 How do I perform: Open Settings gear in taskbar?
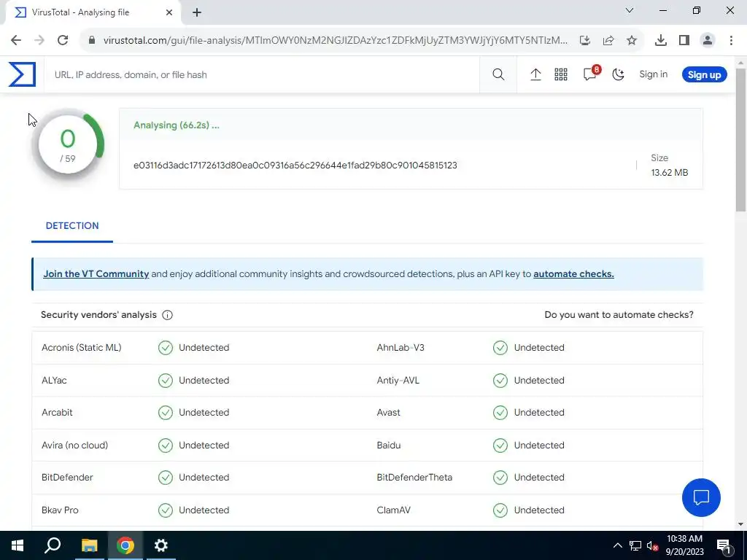pos(161,545)
